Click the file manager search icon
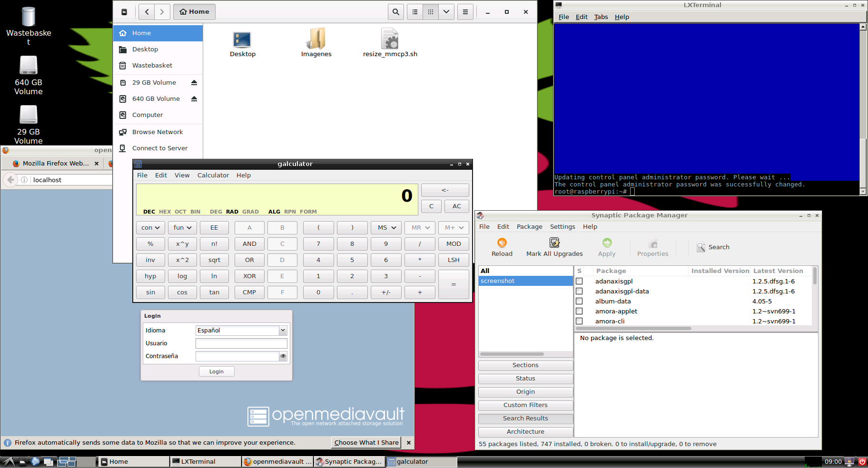Screen dimensions: 868x468 click(x=395, y=12)
